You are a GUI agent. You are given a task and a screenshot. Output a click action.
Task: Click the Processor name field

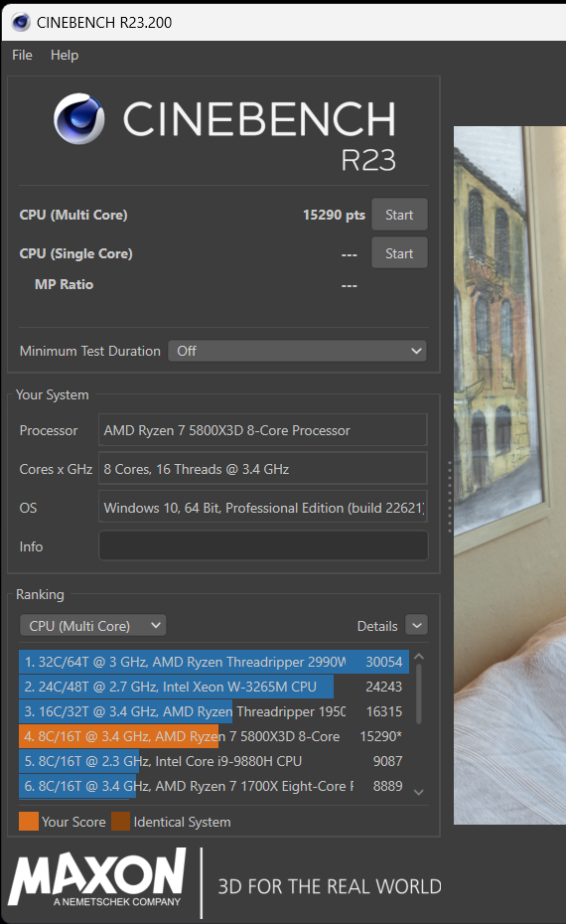(x=263, y=430)
